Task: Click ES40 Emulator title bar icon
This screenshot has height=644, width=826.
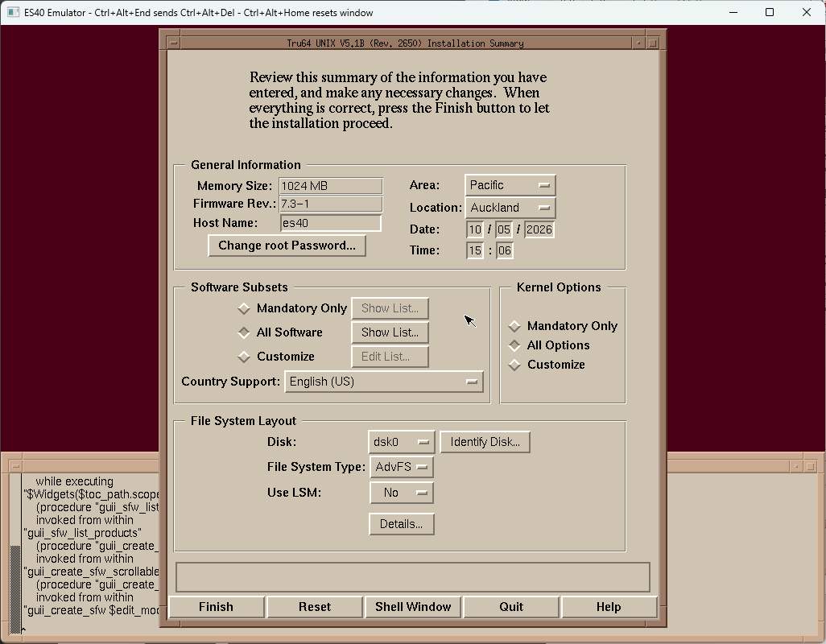Action: [x=13, y=12]
